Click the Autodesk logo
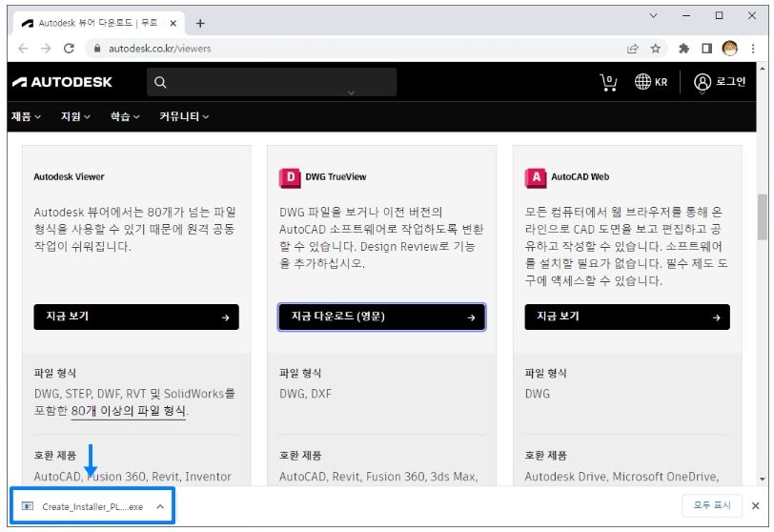This screenshot has height=532, width=774. tap(62, 82)
